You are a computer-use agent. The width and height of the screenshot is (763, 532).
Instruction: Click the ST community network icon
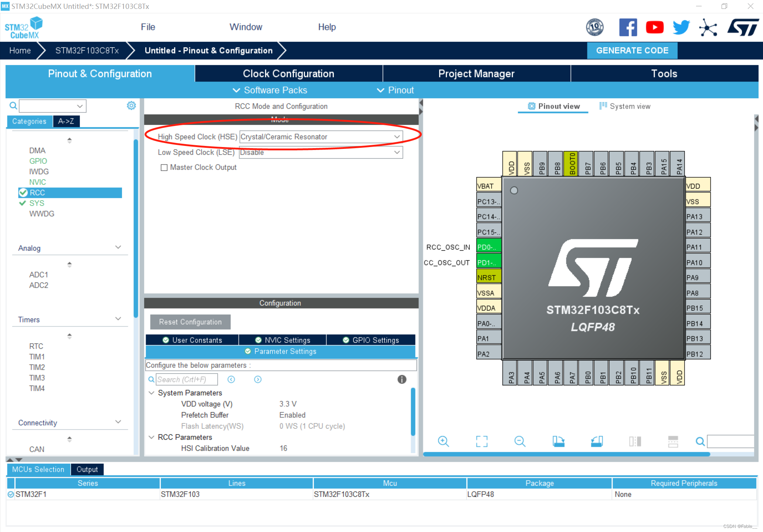(x=708, y=27)
